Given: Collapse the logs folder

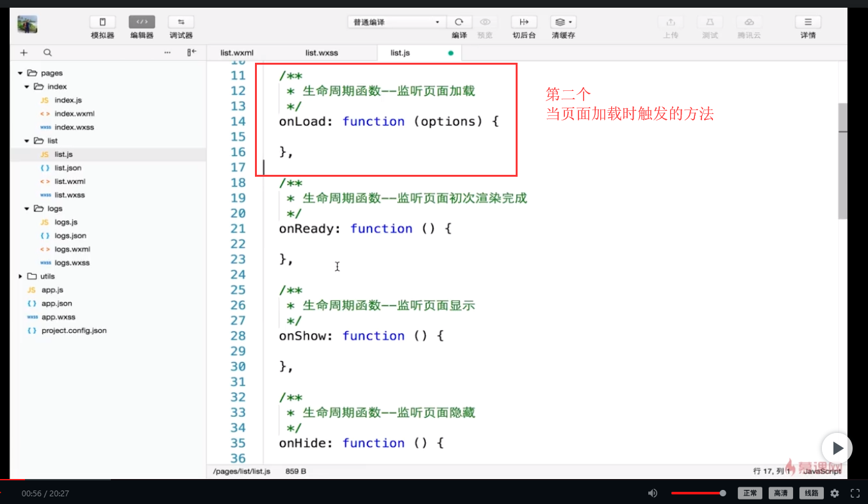Looking at the screenshot, I should point(27,209).
